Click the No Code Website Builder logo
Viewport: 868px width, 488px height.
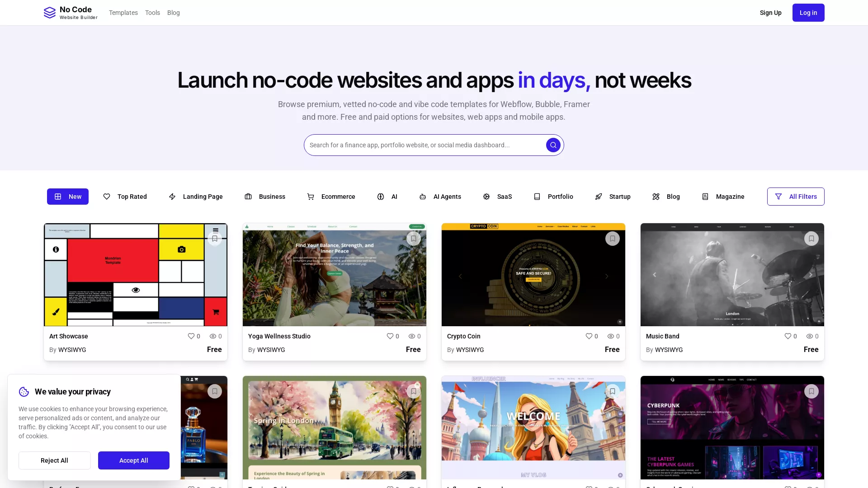[x=70, y=12]
